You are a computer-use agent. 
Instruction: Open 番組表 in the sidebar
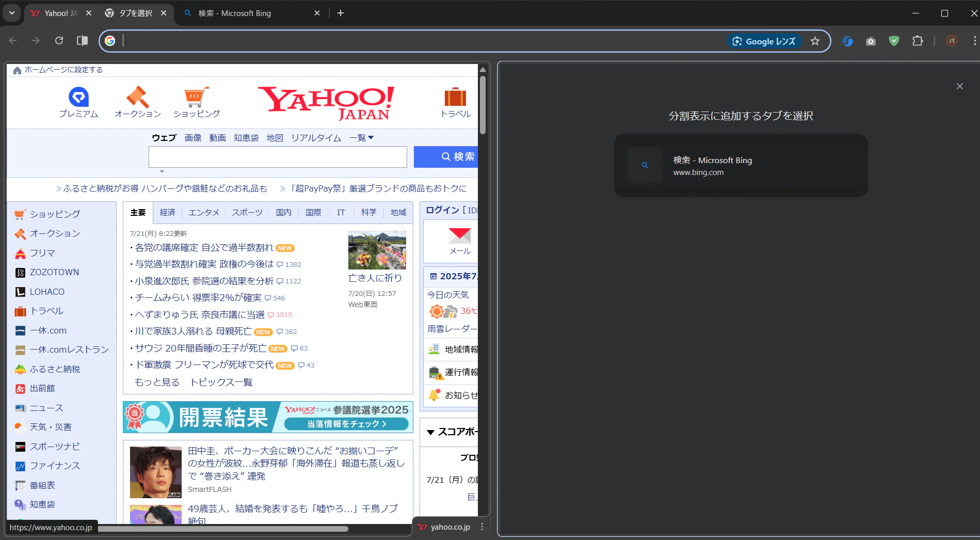42,485
